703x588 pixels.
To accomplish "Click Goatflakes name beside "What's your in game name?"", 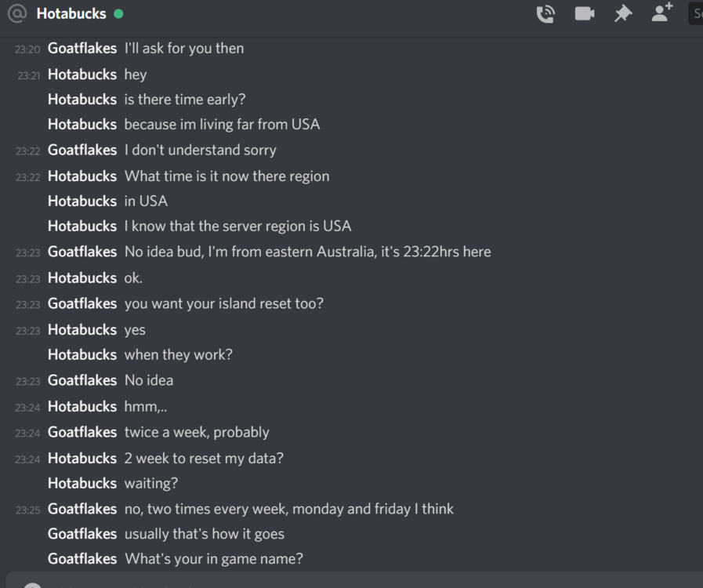I will click(82, 559).
